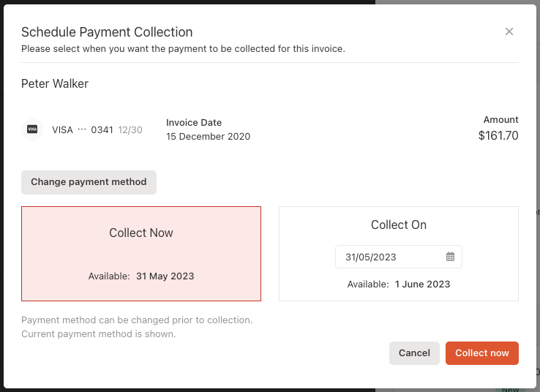Click the Available 1 June 2023 text
Image resolution: width=540 pixels, height=392 pixels.
coord(399,284)
